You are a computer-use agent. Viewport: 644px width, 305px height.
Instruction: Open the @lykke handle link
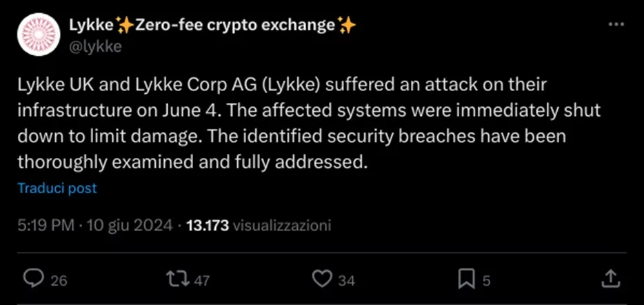pos(96,46)
